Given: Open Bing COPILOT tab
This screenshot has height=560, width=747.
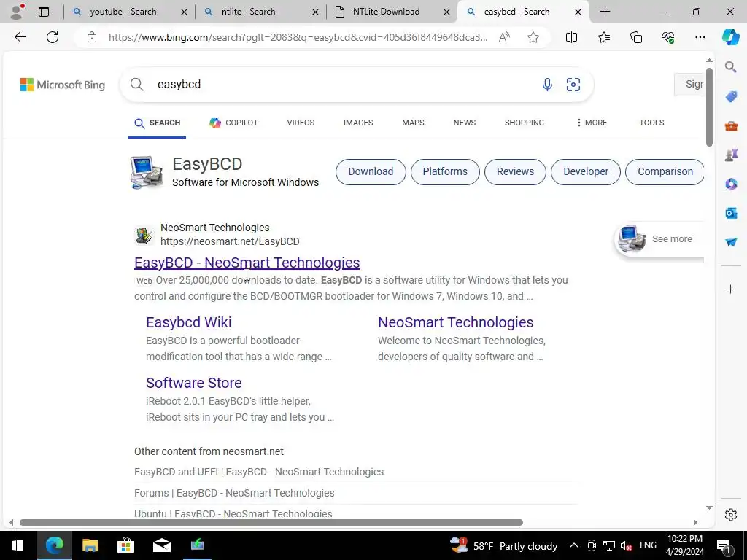Looking at the screenshot, I should pyautogui.click(x=233, y=122).
